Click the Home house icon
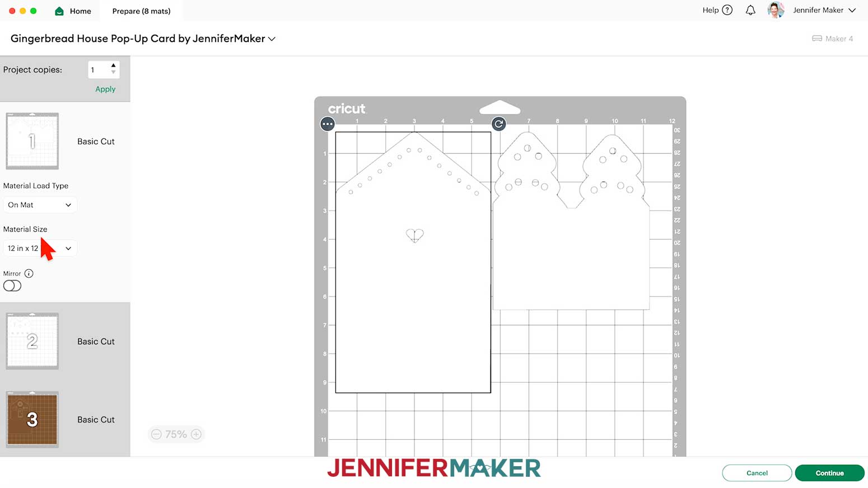Image resolution: width=868 pixels, height=488 pixels. click(59, 11)
